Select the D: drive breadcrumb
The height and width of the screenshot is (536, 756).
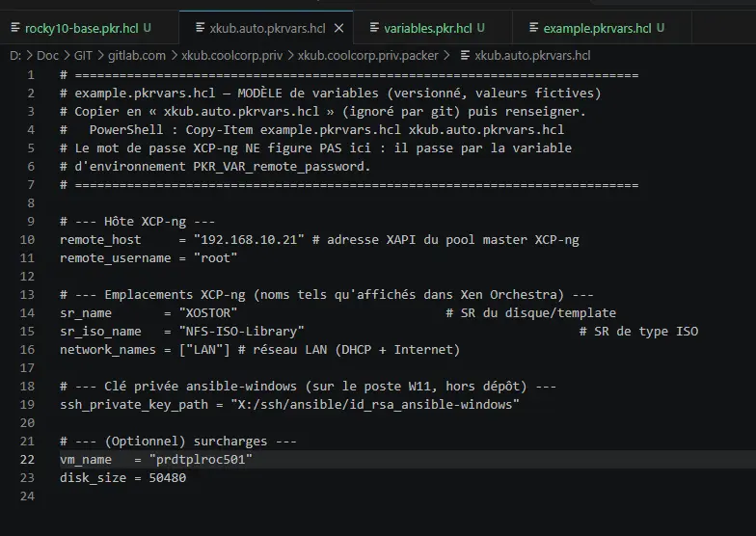point(15,56)
